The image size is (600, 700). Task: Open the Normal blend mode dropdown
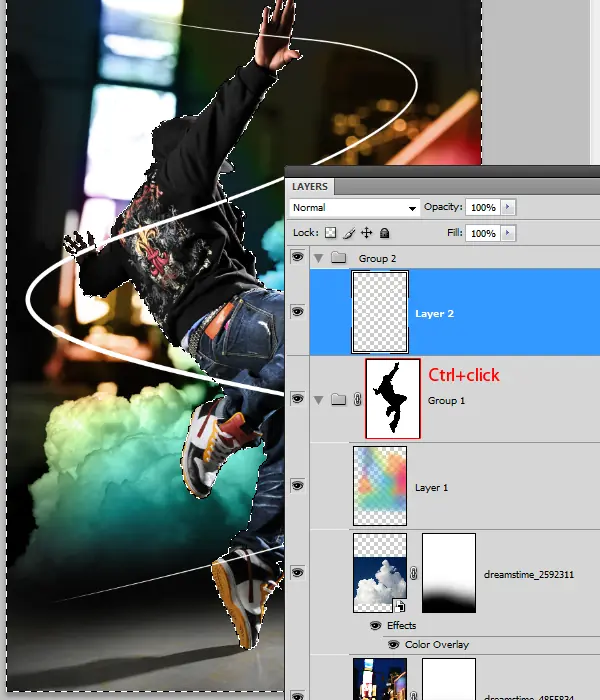click(x=354, y=208)
